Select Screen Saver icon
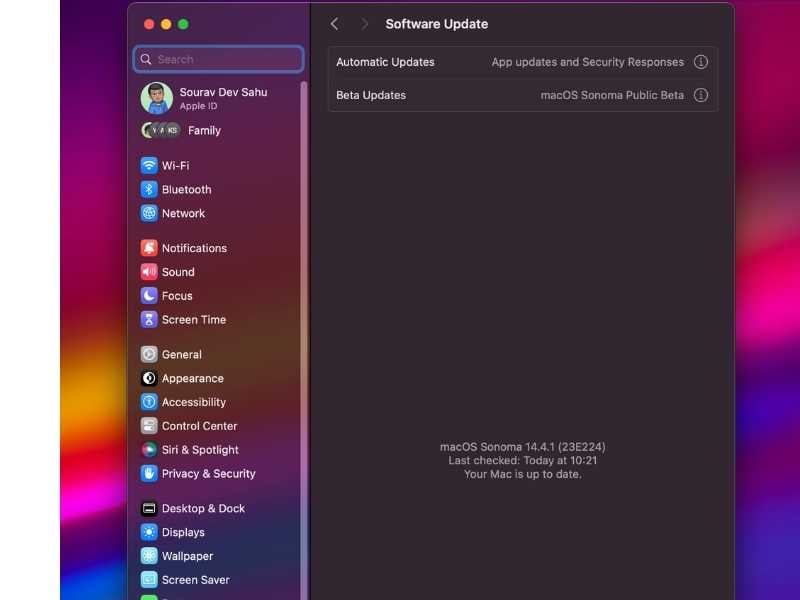The width and height of the screenshot is (800, 600). click(x=149, y=580)
